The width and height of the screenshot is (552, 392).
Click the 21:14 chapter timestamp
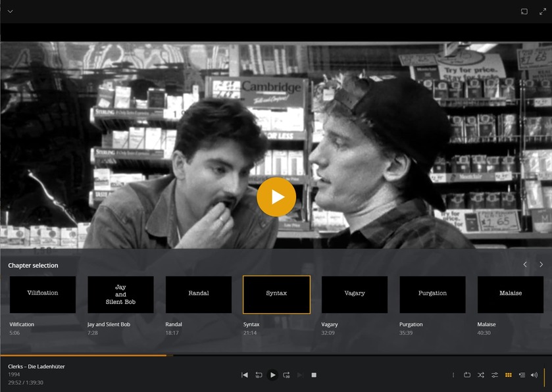pos(250,333)
